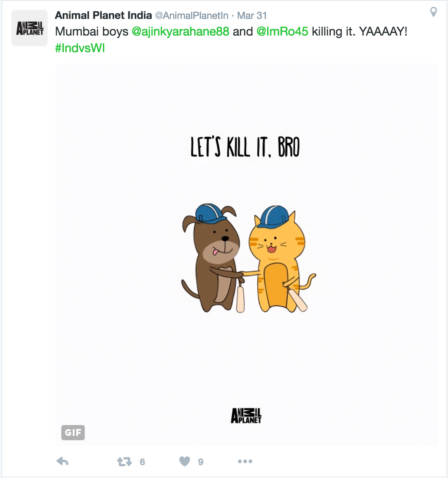448x478 pixels.
Task: Like the tweet with heart icon
Action: click(185, 461)
